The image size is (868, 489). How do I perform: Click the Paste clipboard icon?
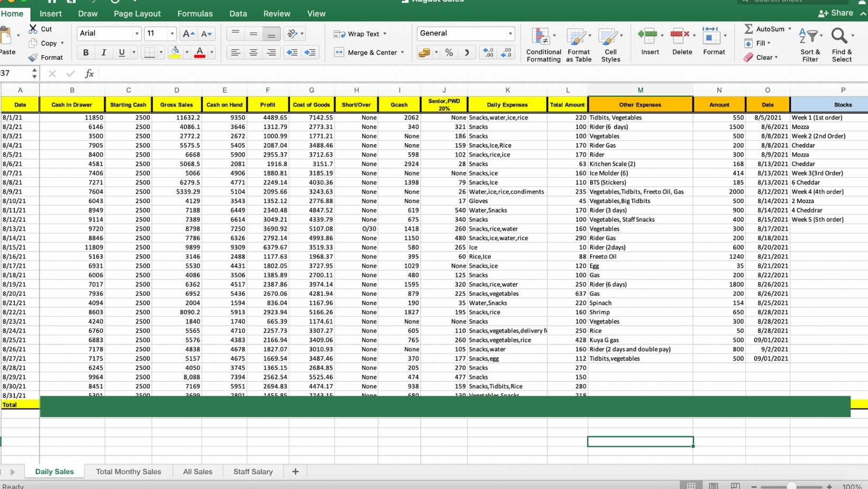(6, 36)
